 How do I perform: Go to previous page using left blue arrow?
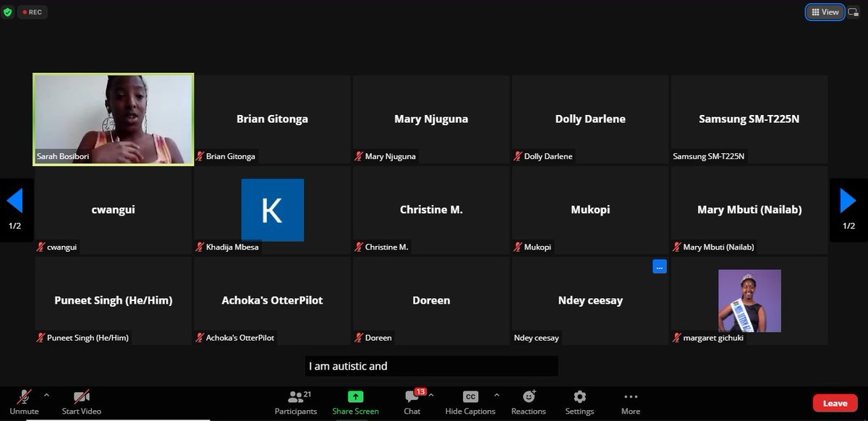(15, 200)
